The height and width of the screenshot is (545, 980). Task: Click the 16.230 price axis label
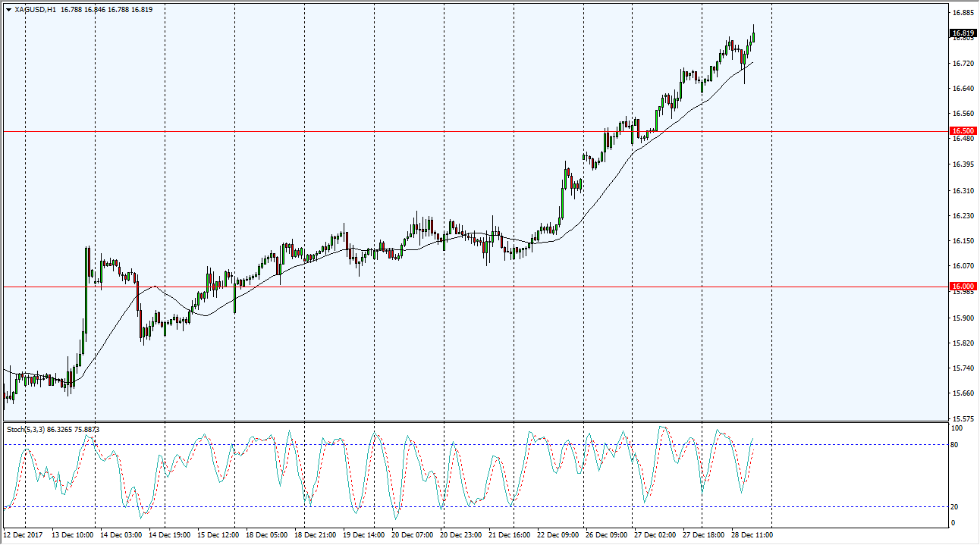click(x=963, y=216)
